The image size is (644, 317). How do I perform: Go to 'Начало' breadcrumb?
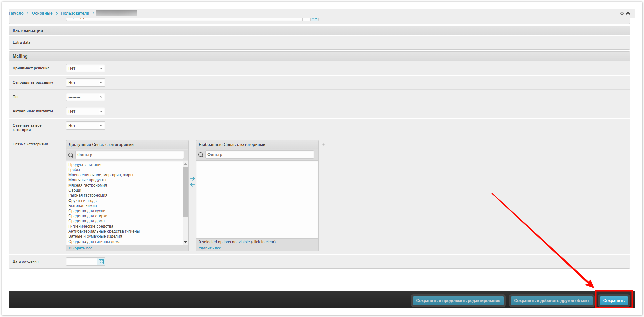[x=16, y=13]
